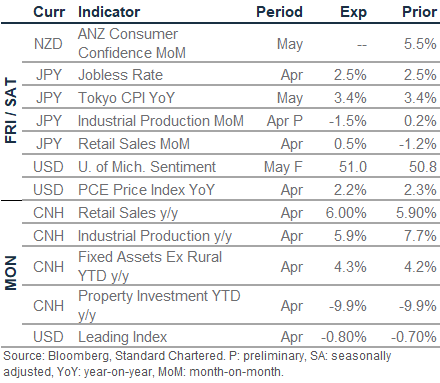Screen dimensions: 440x383
Task: Select the Jobless Rate row
Action: click(x=231, y=74)
